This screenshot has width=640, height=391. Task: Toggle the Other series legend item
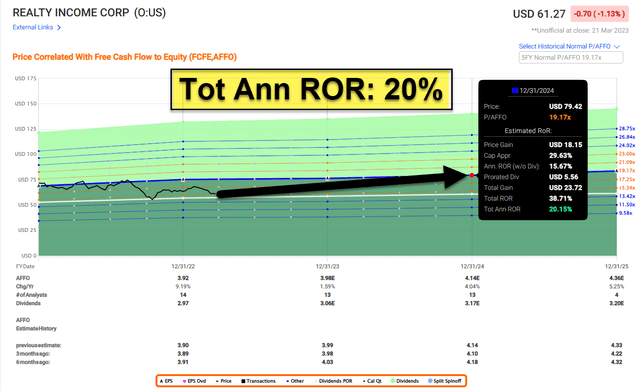(295, 381)
